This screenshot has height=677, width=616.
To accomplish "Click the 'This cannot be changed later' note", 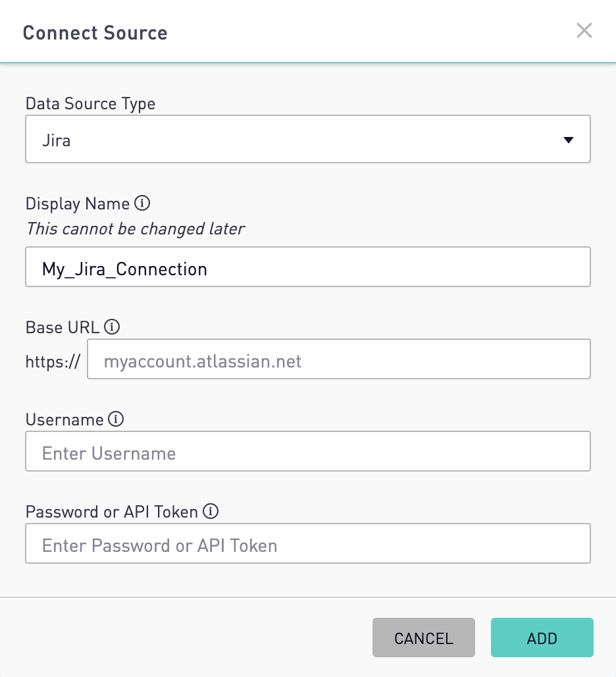I will click(136, 229).
